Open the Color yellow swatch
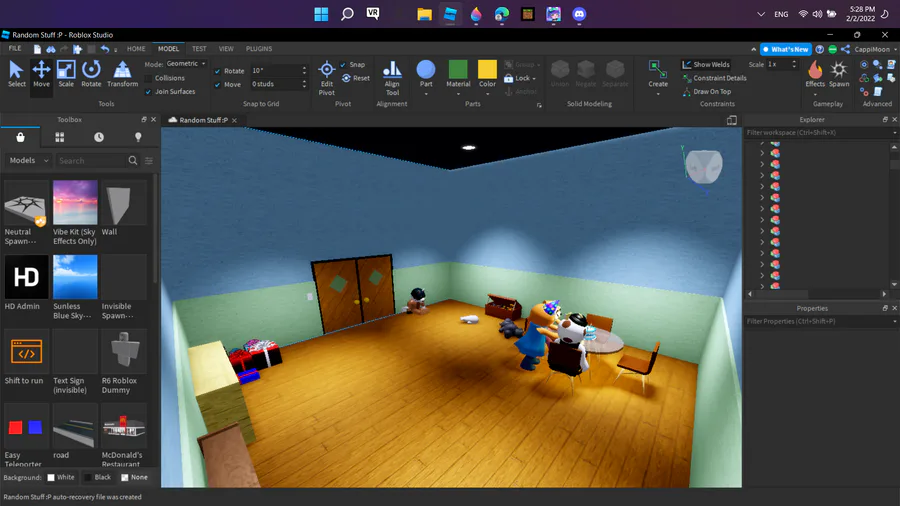This screenshot has width=900, height=506. [x=487, y=69]
